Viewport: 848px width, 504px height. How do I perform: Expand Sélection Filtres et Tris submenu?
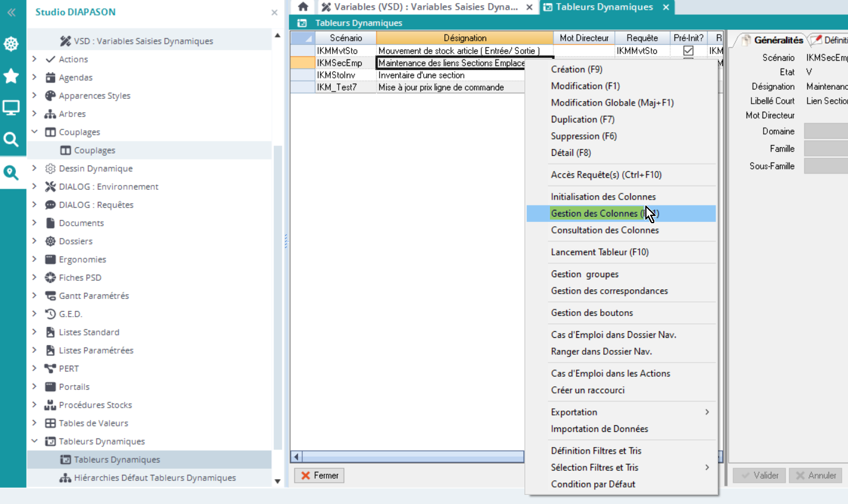click(707, 468)
